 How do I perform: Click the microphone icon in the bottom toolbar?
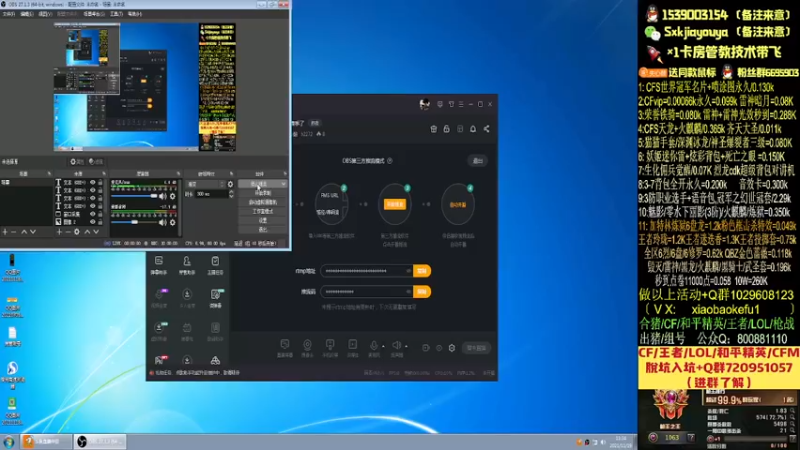pyautogui.click(x=373, y=345)
